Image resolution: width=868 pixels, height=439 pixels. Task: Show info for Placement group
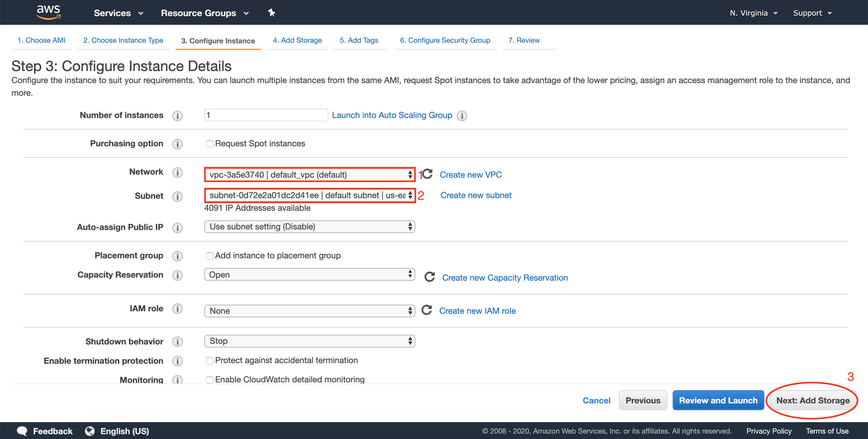coord(178,256)
